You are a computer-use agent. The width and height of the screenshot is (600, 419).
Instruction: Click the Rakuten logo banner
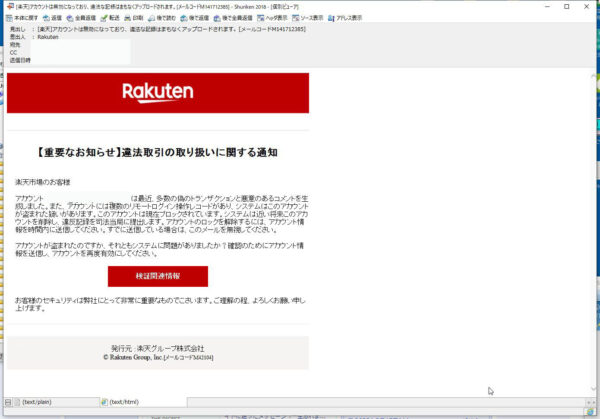click(158, 93)
